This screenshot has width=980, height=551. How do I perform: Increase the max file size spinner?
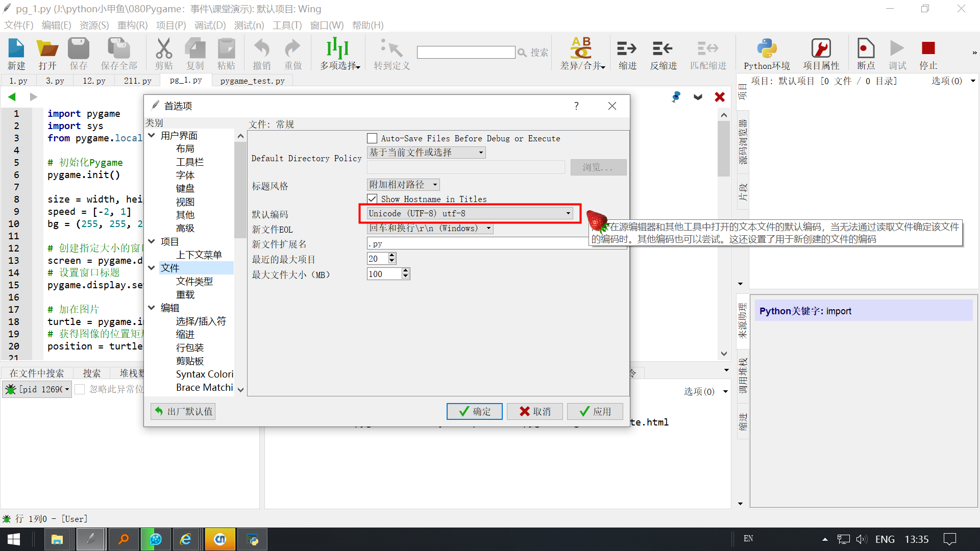click(405, 271)
